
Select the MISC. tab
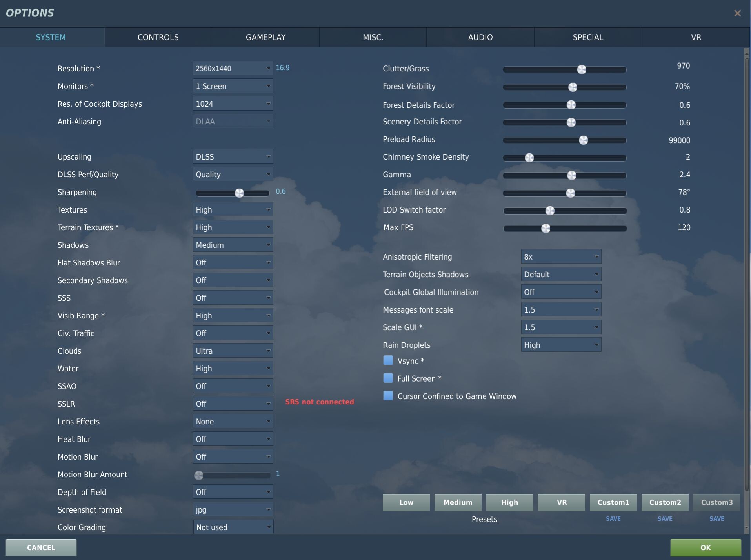(x=373, y=37)
